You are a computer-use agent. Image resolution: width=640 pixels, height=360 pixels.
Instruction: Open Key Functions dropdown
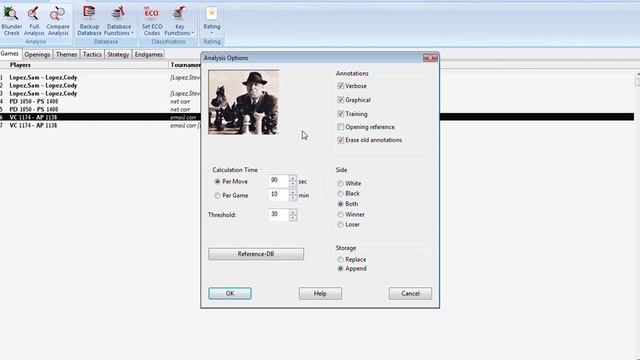(179, 21)
